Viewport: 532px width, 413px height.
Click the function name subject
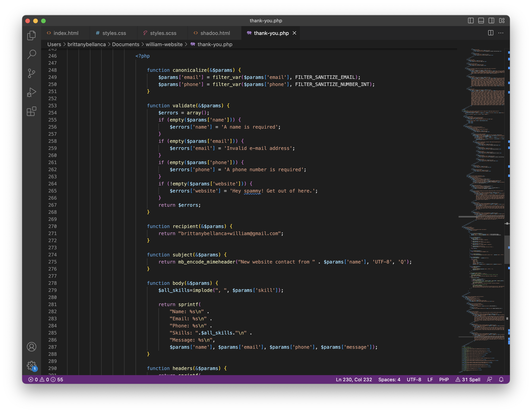pos(183,255)
